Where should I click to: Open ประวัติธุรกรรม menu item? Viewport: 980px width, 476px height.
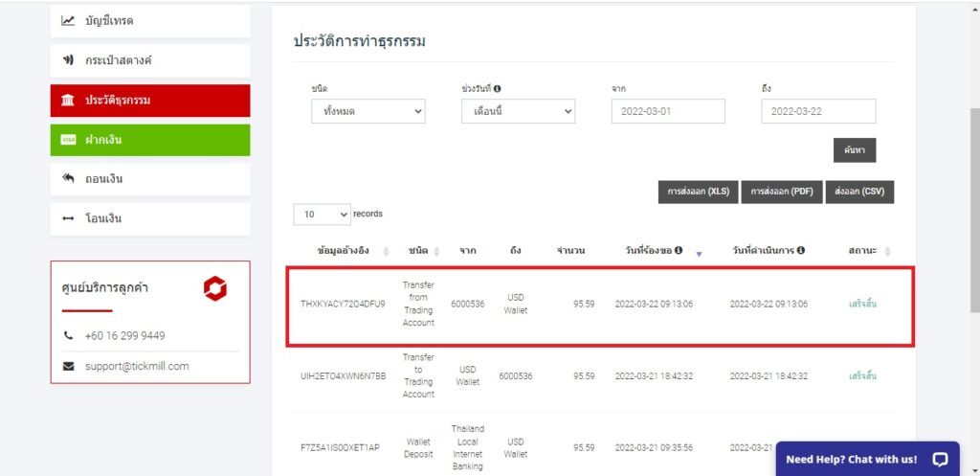(x=150, y=101)
